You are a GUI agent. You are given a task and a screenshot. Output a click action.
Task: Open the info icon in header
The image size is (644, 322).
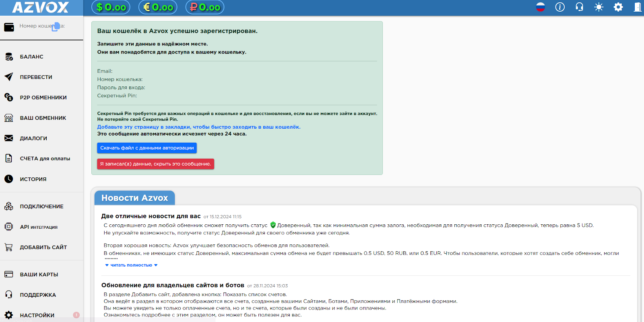[x=560, y=7]
